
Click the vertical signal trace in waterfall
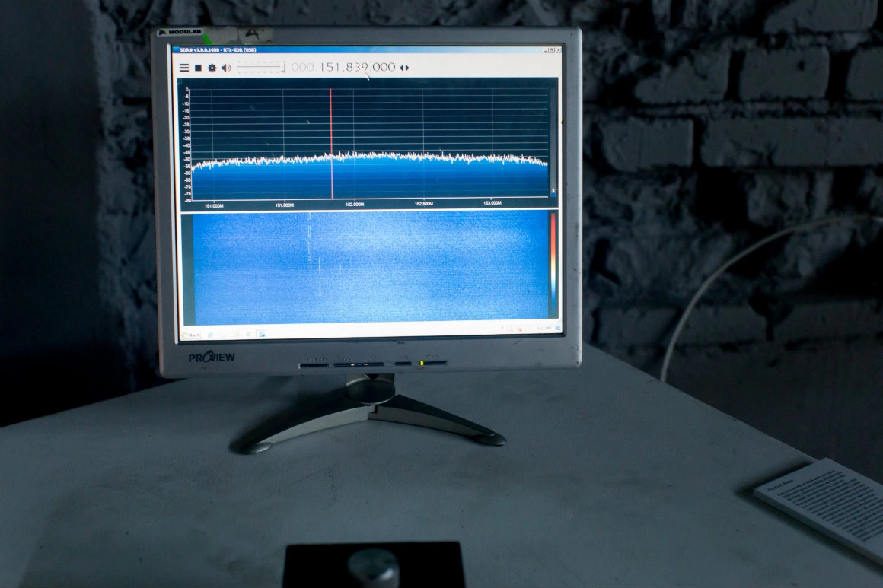[309, 243]
